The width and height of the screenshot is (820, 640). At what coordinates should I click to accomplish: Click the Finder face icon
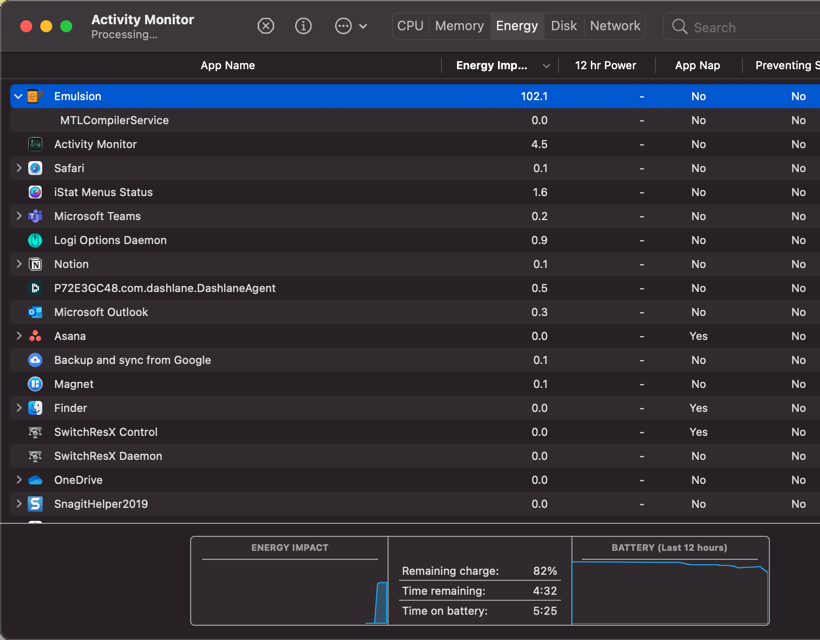click(35, 408)
